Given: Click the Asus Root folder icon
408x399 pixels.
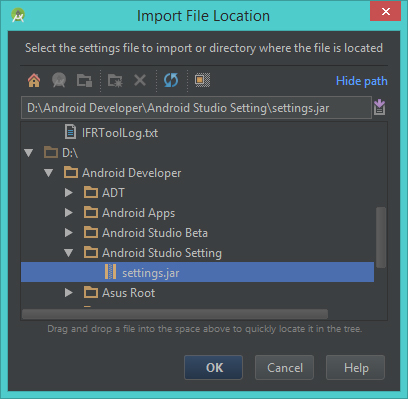Looking at the screenshot, I should click(91, 292).
